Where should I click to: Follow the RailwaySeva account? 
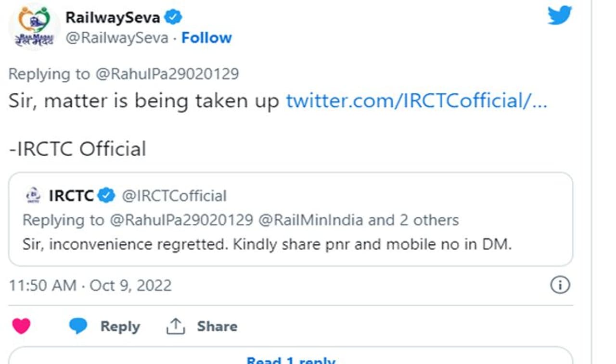[206, 38]
